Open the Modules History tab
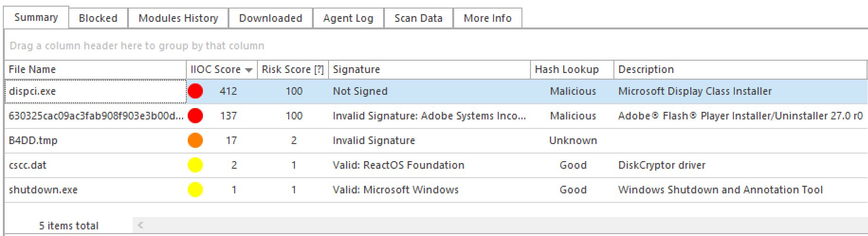This screenshot has width=868, height=236. coord(178,18)
